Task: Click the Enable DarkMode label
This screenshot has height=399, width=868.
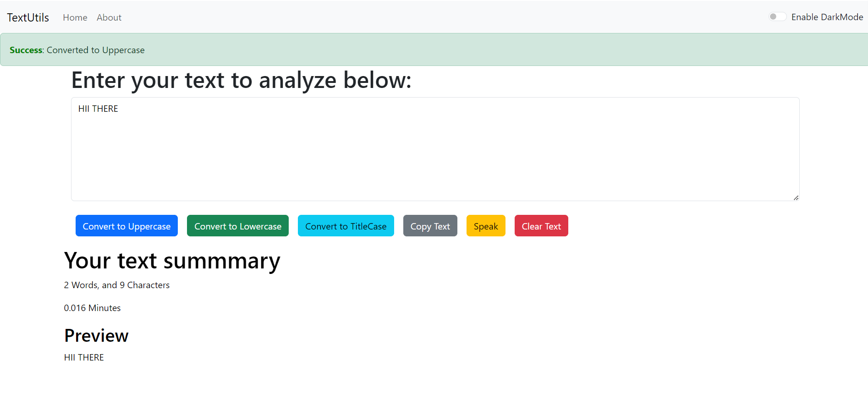Action: [827, 17]
